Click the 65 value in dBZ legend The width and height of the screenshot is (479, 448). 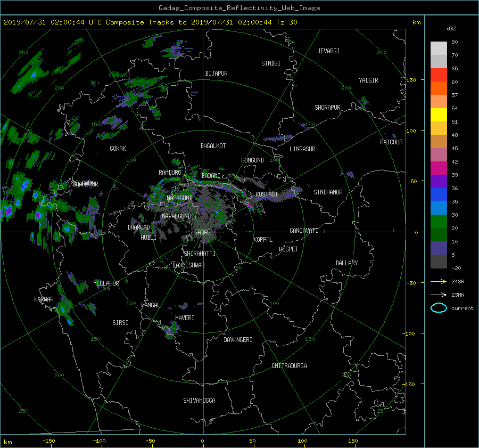click(455, 69)
